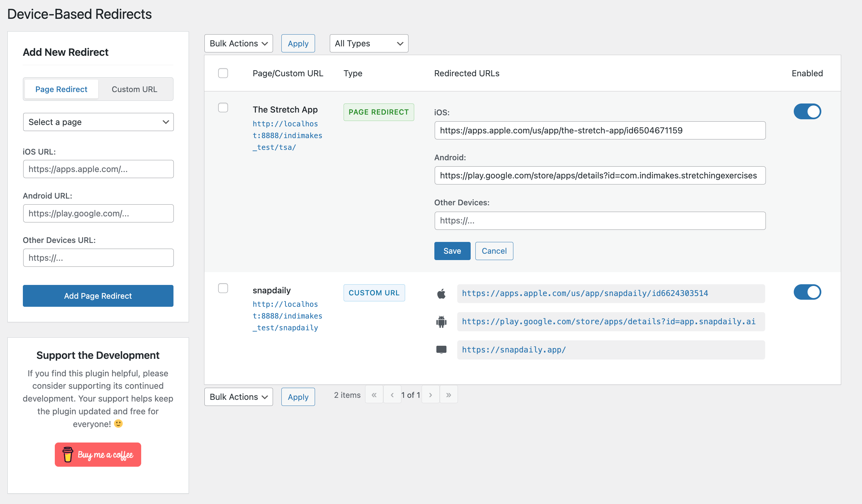862x504 pixels.
Task: Click the Add New Redirect heading
Action: point(66,52)
